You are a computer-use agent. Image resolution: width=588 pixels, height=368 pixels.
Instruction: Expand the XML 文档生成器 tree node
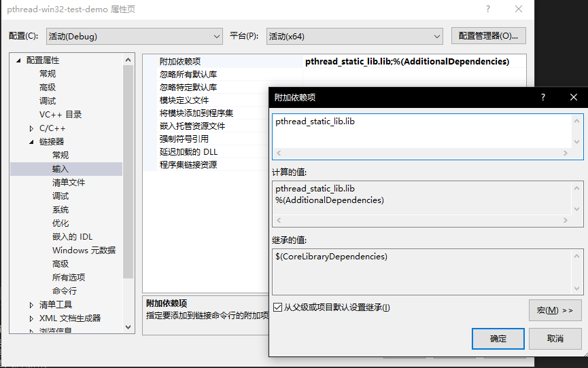click(x=31, y=318)
